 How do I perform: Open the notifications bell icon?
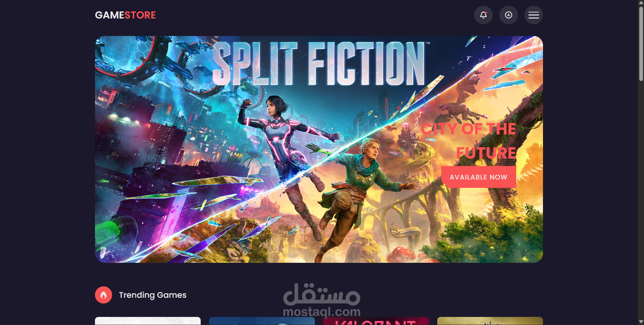483,15
